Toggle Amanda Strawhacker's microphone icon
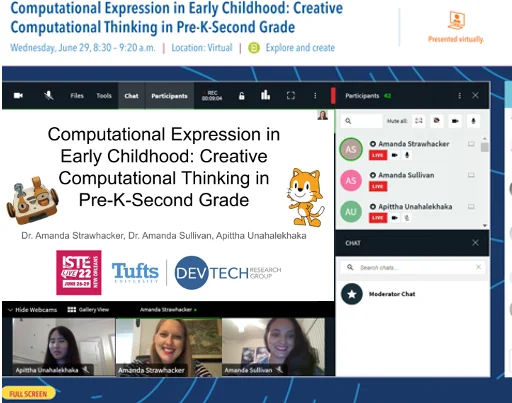Image resolution: width=512 pixels, height=403 pixels. tap(407, 155)
